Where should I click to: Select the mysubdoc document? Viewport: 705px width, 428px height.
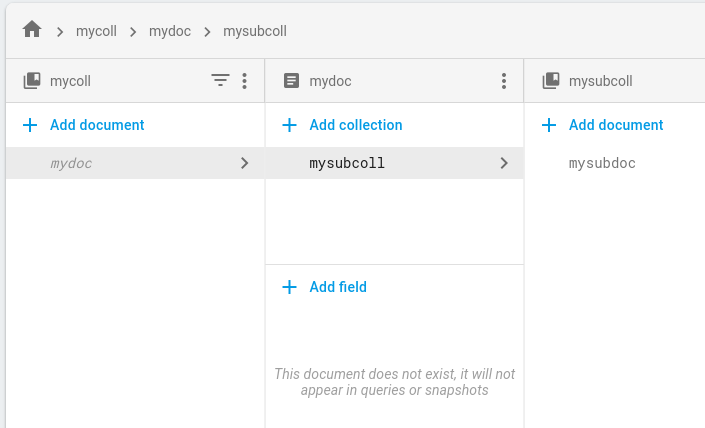click(602, 163)
